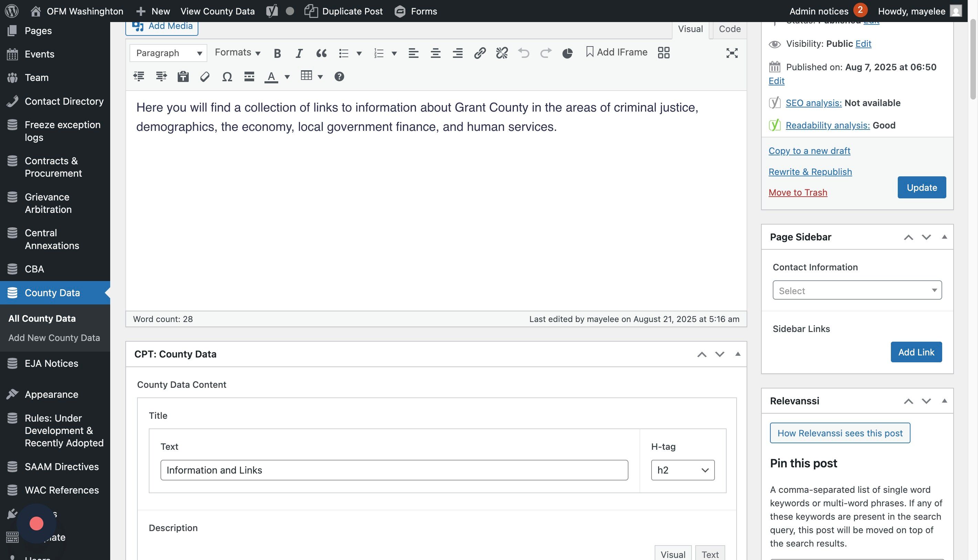Click the clear formatting eraser icon
The image size is (978, 560).
[205, 77]
